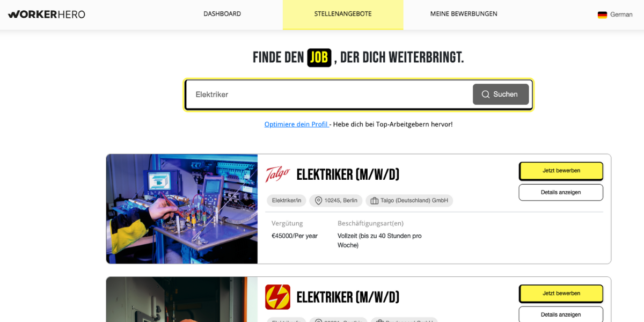Click the briefcase icon beside Talgo (Deutschland) GmbH
This screenshot has width=644, height=322.
click(x=375, y=201)
